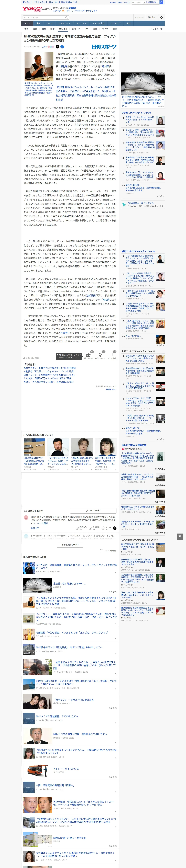
Task: Click the comment count bubble showing 66
Action: pyautogui.click(x=44, y=47)
